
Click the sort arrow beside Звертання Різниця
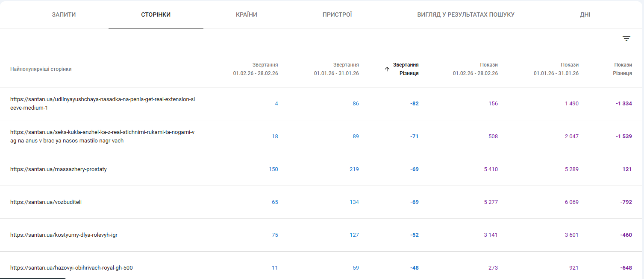click(387, 69)
